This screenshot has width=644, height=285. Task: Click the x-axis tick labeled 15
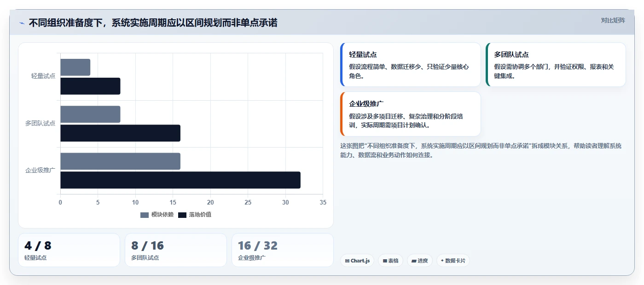click(x=173, y=202)
